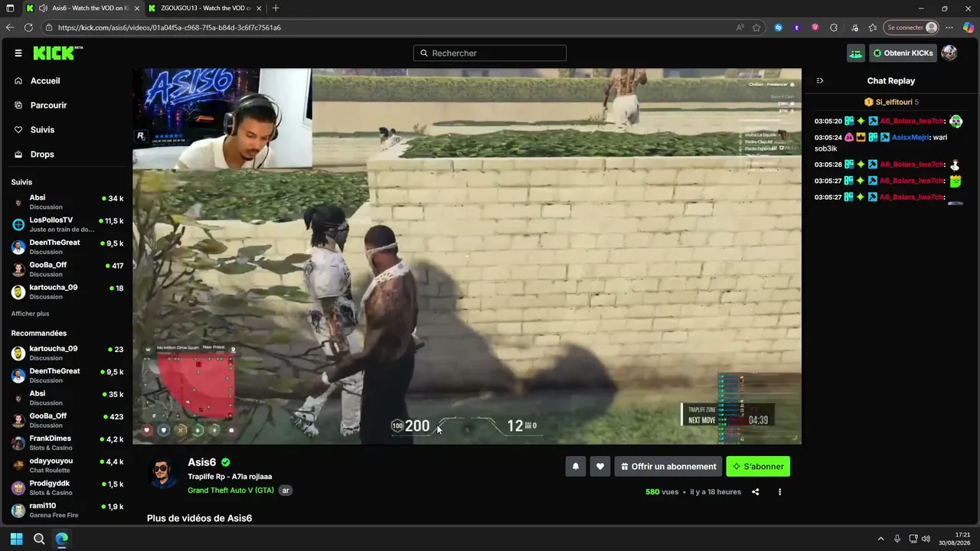This screenshot has width=980, height=551.
Task: Expand followed channels with Afficher plus
Action: click(30, 314)
